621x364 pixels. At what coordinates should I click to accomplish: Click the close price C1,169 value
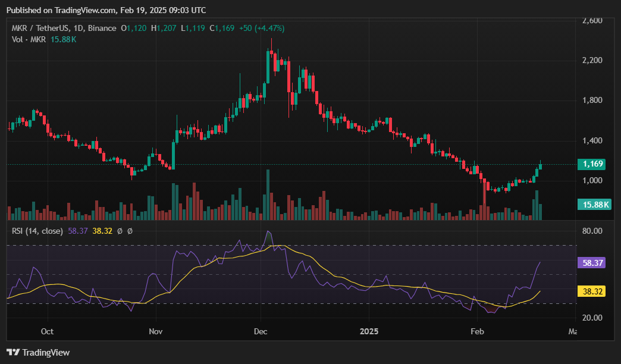222,28
